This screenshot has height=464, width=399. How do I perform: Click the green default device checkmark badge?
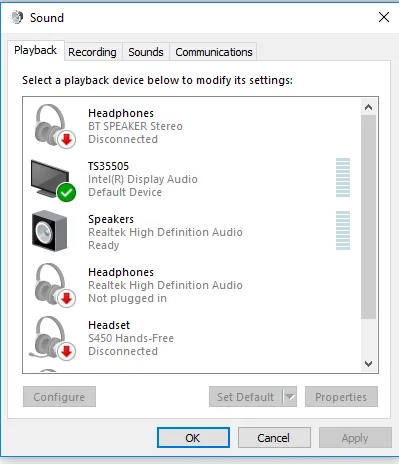tap(66, 192)
